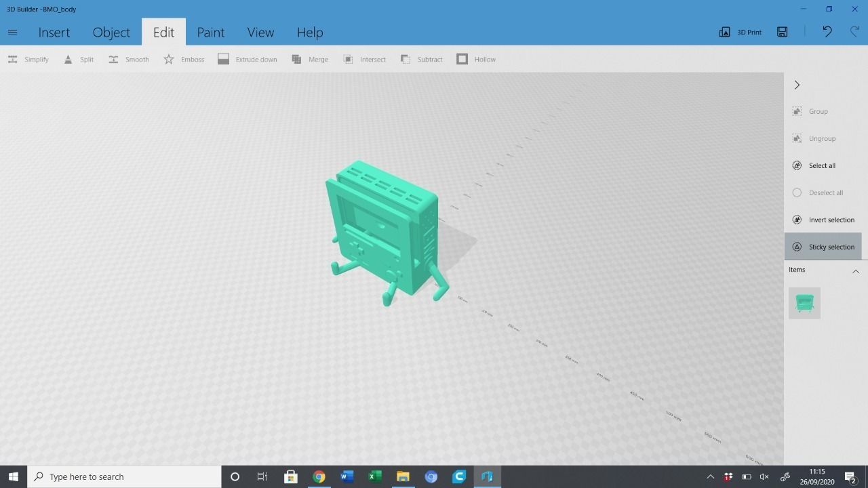
Task: Open Word from taskbar
Action: [347, 476]
